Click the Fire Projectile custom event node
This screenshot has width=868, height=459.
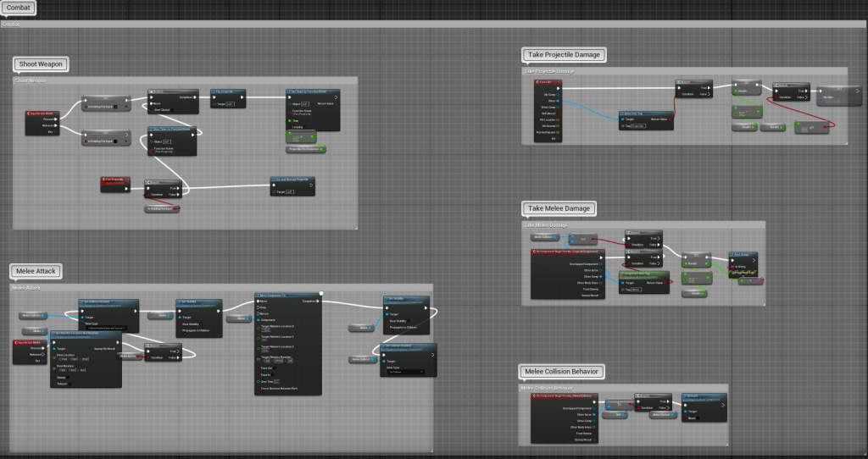tap(114, 180)
